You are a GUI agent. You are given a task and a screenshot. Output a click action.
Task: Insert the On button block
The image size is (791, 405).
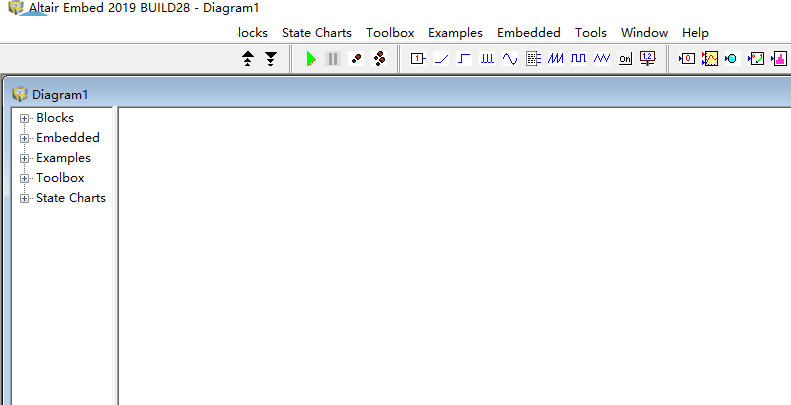click(625, 59)
